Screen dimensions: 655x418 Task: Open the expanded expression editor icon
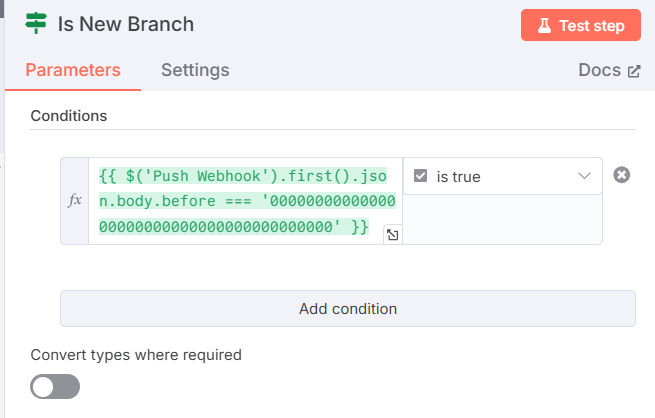[393, 235]
